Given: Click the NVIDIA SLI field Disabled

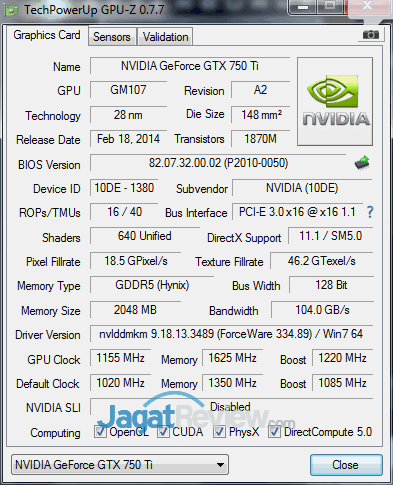Looking at the screenshot, I should pyautogui.click(x=231, y=407).
